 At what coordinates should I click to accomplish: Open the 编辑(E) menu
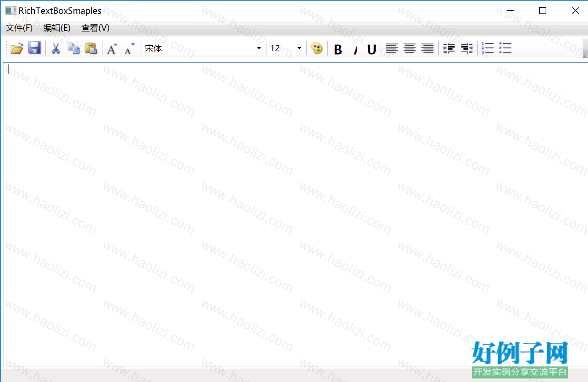click(57, 28)
